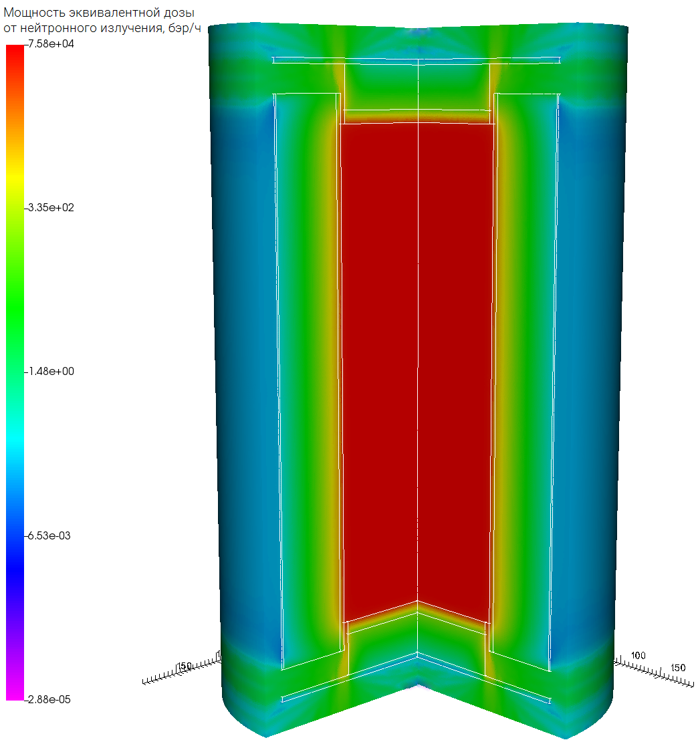
Task: Select the 2.88e-05 minimum legend label
Action: coord(49,699)
